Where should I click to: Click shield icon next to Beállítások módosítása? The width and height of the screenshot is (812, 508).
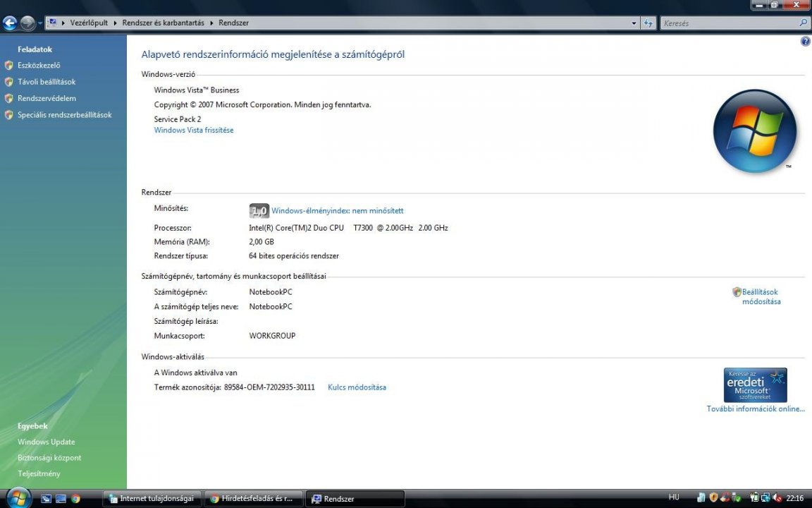tap(737, 292)
